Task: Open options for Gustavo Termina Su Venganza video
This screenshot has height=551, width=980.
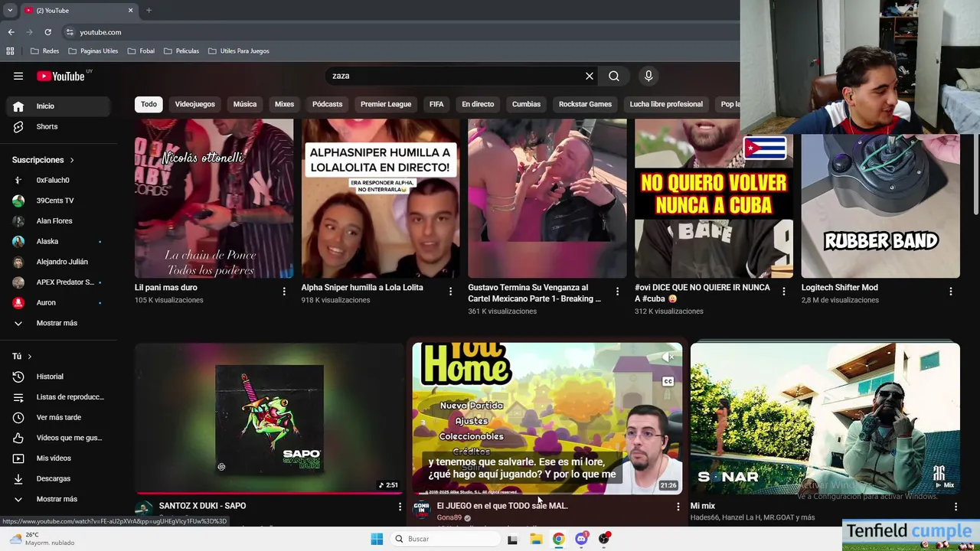Action: click(617, 292)
